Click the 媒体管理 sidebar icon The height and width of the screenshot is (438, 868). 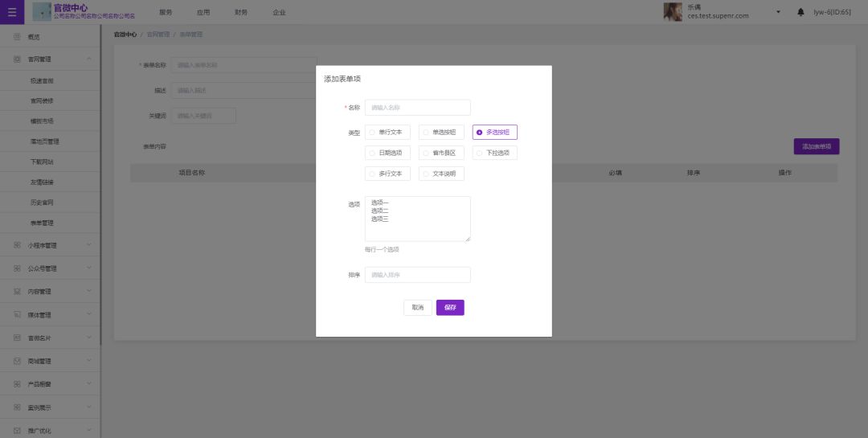17,315
